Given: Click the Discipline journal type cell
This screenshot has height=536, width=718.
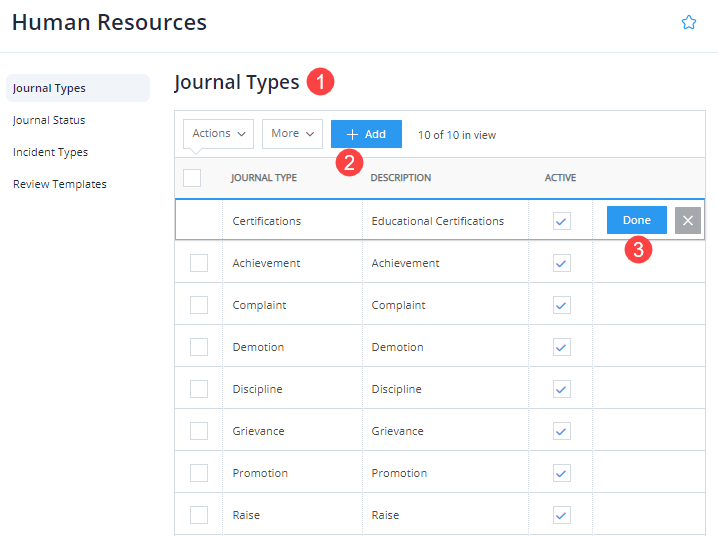Looking at the screenshot, I should point(293,389).
